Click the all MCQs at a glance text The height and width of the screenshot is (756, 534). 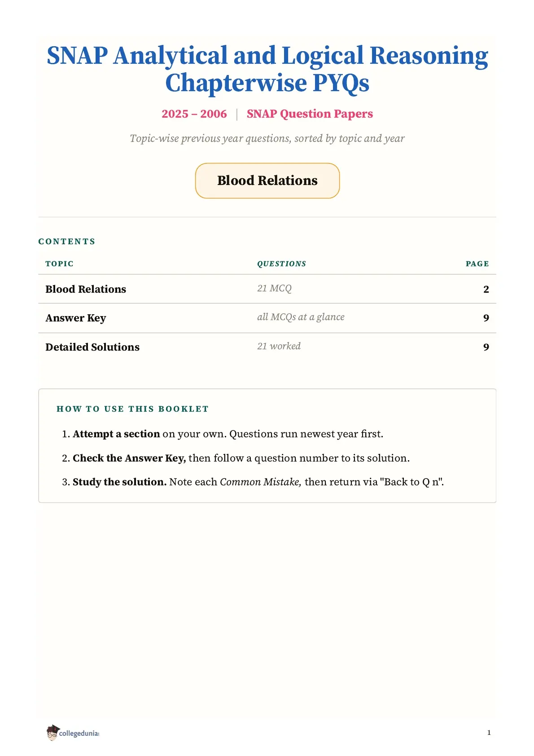301,317
